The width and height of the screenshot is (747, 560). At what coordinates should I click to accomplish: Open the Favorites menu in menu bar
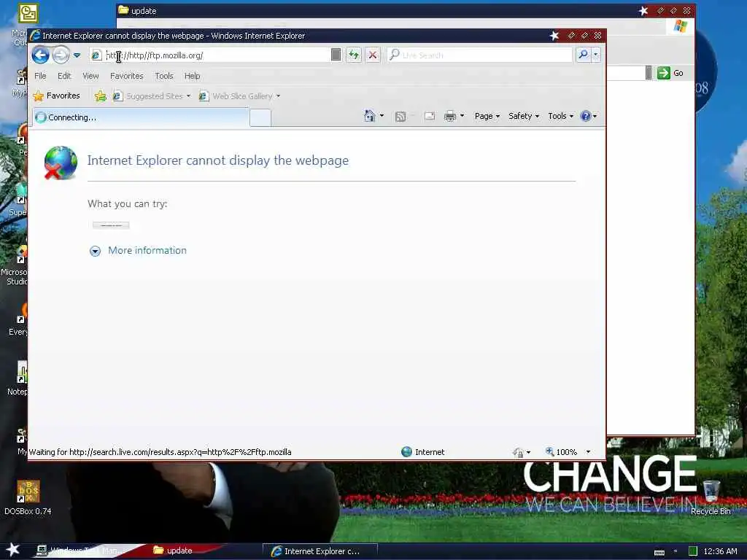tap(127, 76)
